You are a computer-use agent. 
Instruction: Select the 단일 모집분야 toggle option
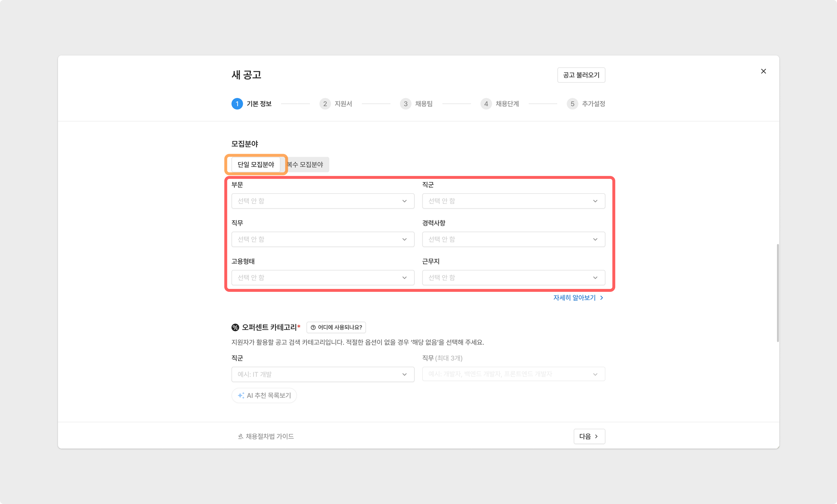tap(256, 165)
